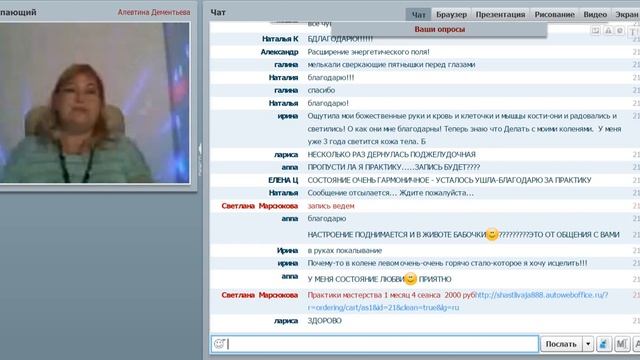640x360 pixels.
Task: Open the Ваши опросы panel
Action: click(x=439, y=29)
